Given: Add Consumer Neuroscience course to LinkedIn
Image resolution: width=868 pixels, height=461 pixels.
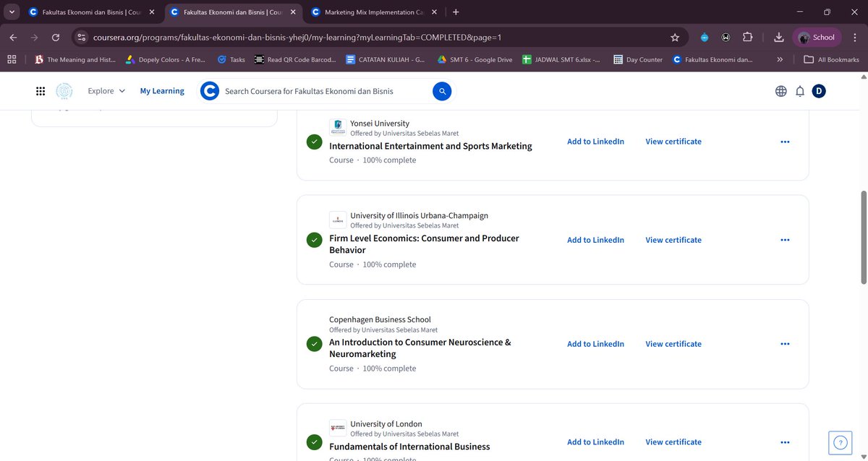Looking at the screenshot, I should [x=595, y=344].
